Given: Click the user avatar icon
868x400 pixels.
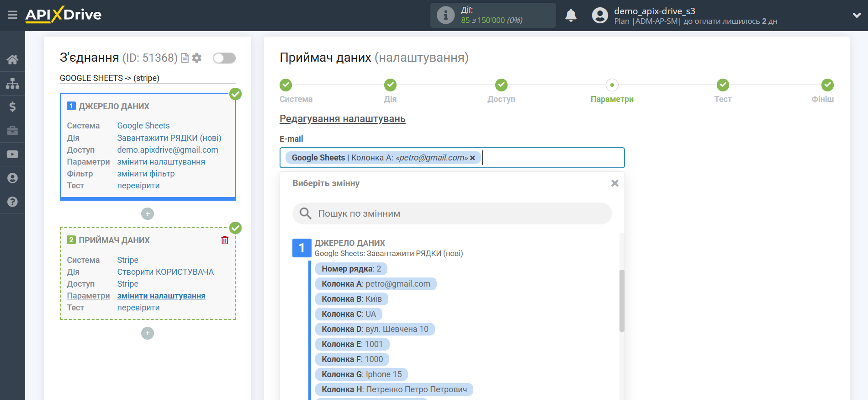Looking at the screenshot, I should [600, 16].
